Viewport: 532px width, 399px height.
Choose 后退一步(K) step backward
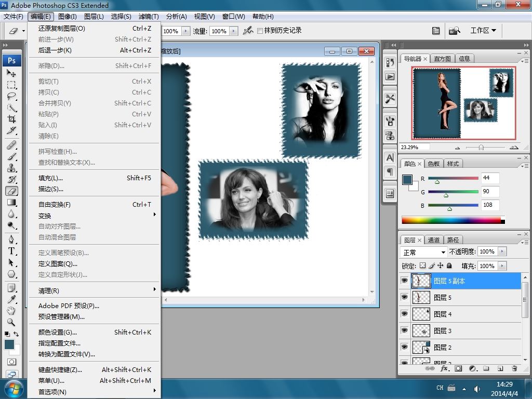[x=95, y=50]
